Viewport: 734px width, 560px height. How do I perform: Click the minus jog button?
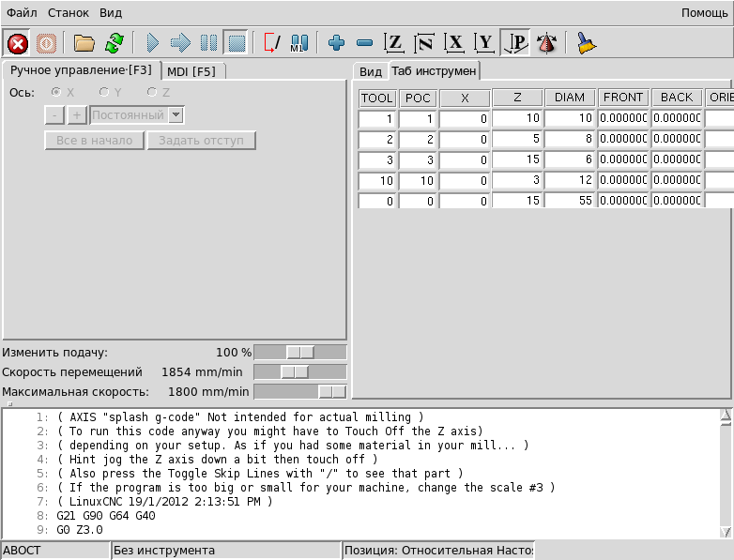coord(54,115)
